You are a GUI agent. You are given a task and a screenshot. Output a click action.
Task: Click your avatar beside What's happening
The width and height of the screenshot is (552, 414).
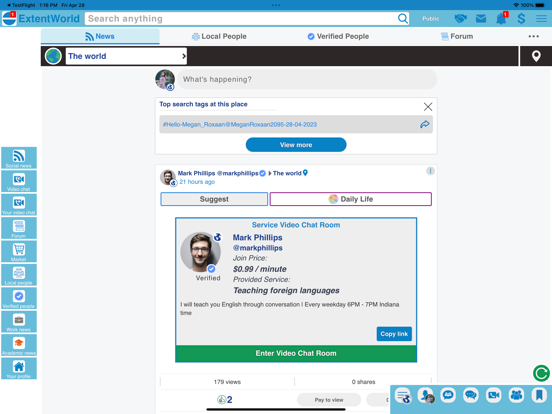coord(165,80)
